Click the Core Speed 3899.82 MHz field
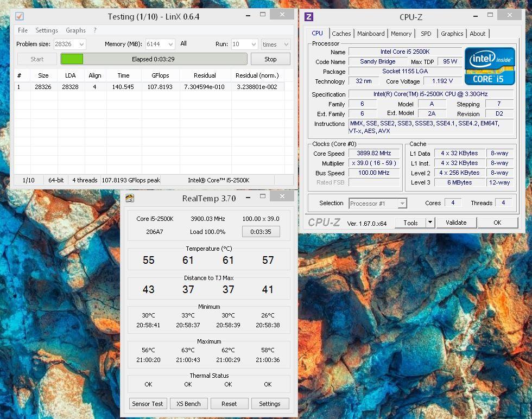This screenshot has width=532, height=419. [x=374, y=153]
